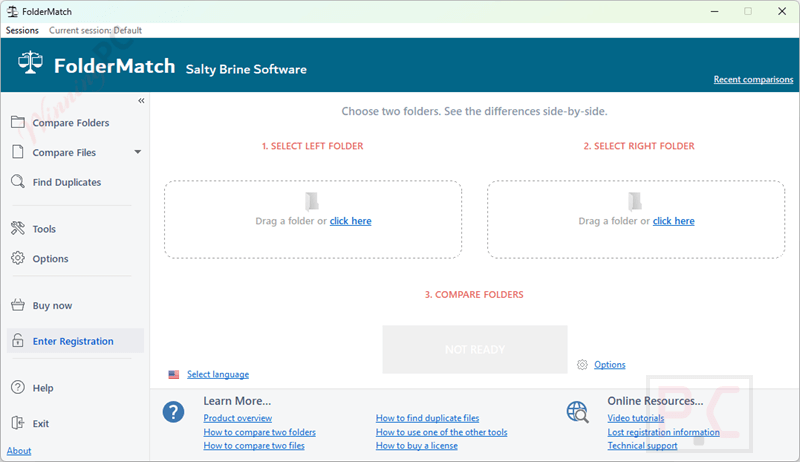
Task: Close the FolderMatch window
Action: [x=782, y=11]
